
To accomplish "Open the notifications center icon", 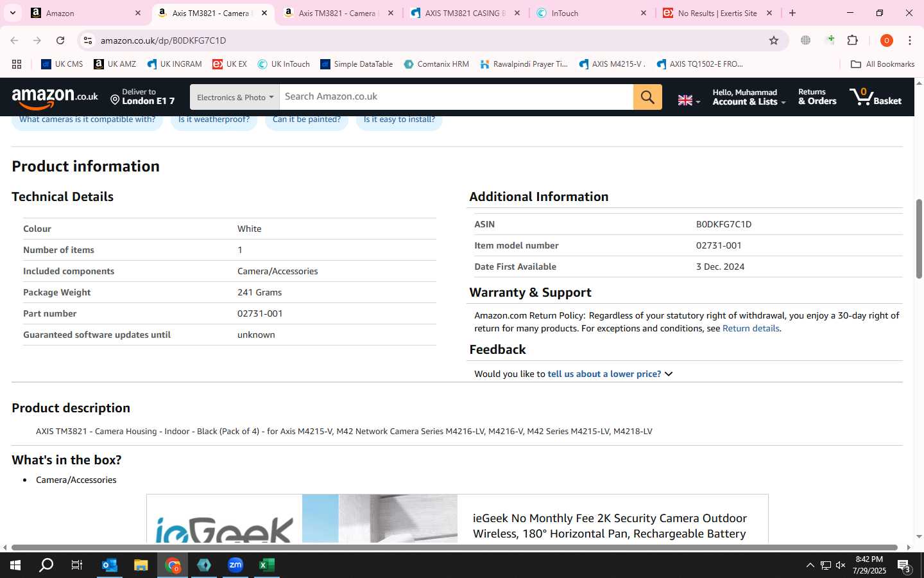I will tap(904, 566).
